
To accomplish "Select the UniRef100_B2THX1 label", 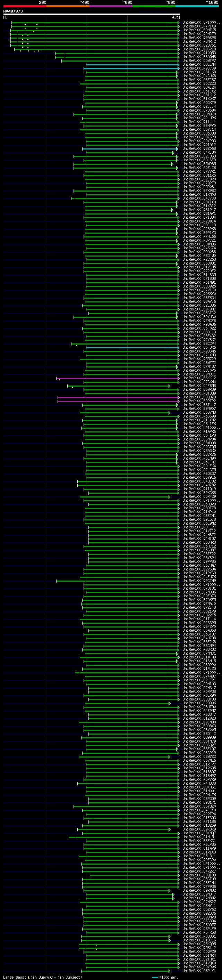I will pos(199,960).
